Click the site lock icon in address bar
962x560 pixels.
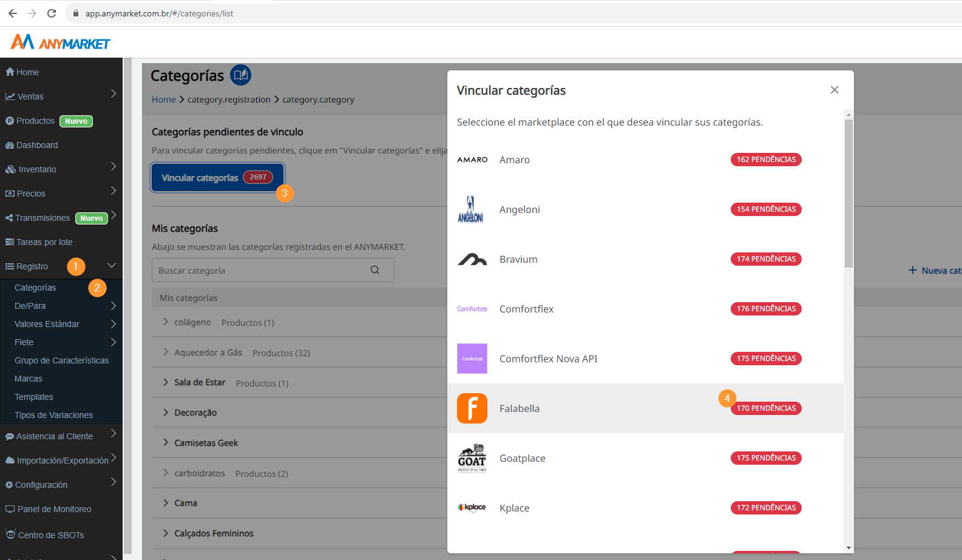pos(76,13)
